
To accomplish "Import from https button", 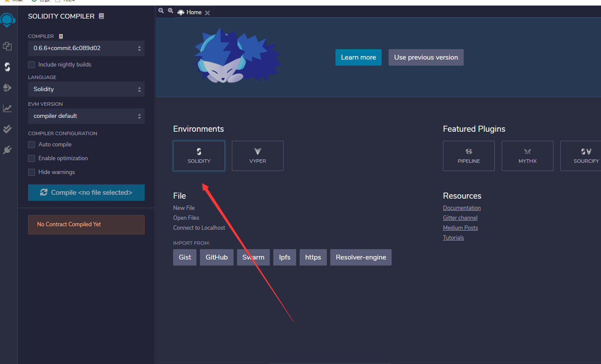I will point(313,257).
